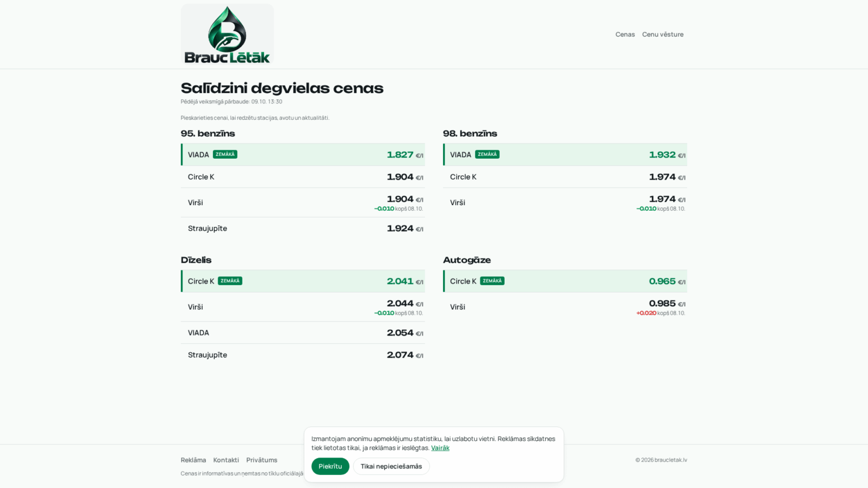Select Virši row under 98. benzīns
This screenshot has height=488, width=868.
pyautogui.click(x=565, y=203)
